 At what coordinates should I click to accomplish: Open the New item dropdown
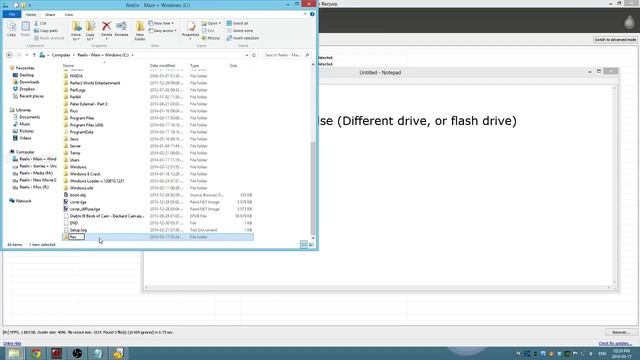pyautogui.click(x=161, y=23)
